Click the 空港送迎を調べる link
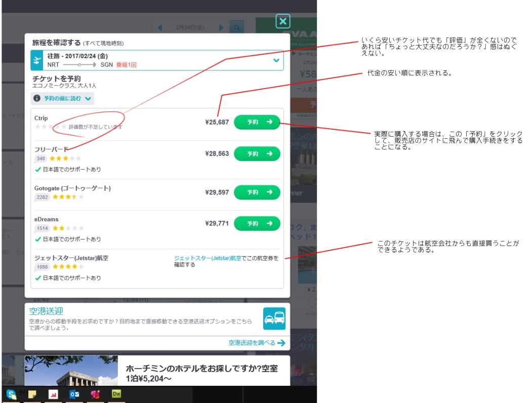This screenshot has height=403, width=532. click(256, 343)
